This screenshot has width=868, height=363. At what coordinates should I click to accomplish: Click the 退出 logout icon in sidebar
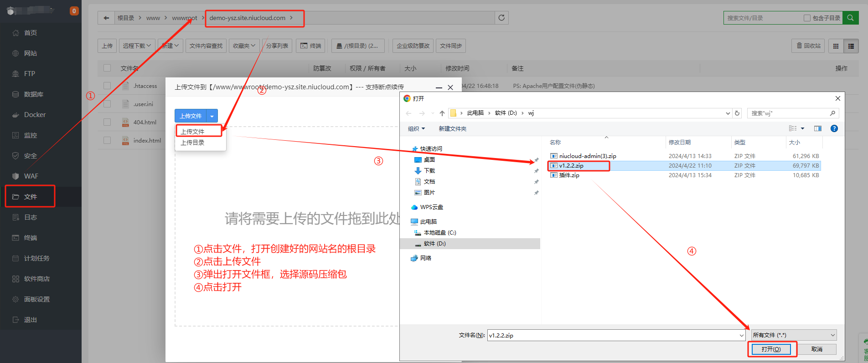(15, 320)
